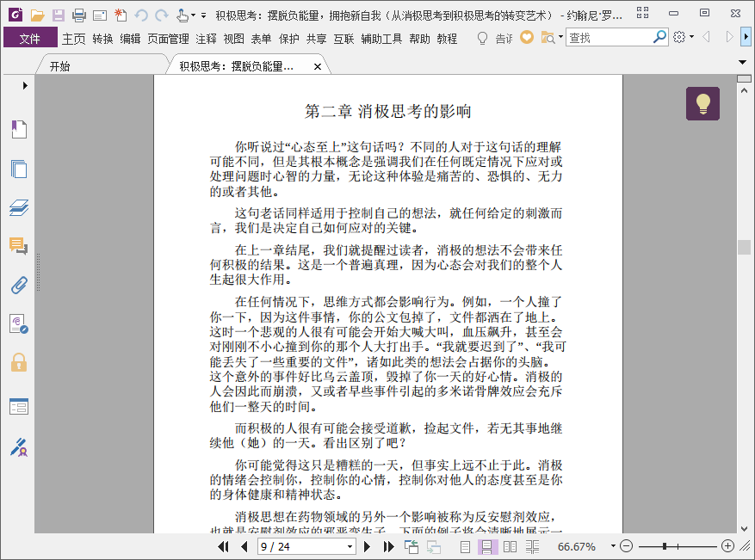This screenshot has height=560, width=755.
Task: Open the security lock panel
Action: [x=19, y=362]
